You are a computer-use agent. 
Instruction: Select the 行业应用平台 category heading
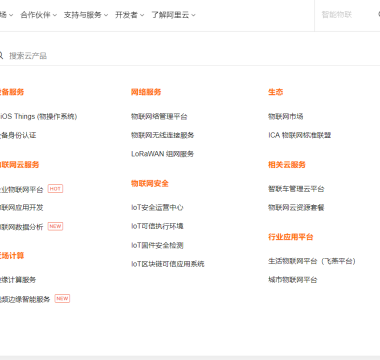(x=291, y=237)
